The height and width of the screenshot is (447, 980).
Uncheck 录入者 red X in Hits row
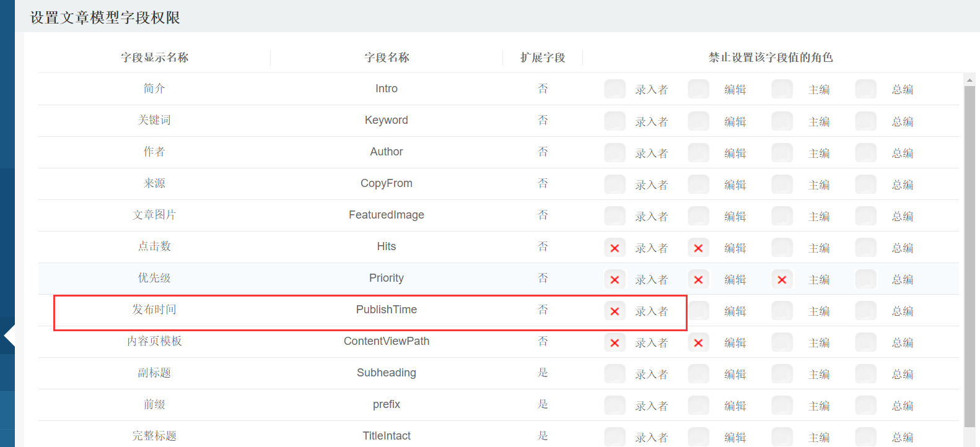(x=615, y=248)
